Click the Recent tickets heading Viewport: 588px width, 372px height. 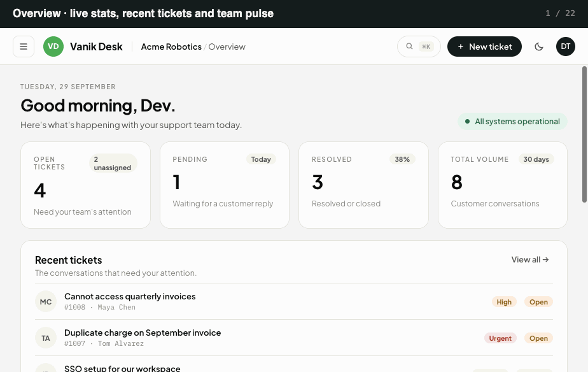(68, 260)
